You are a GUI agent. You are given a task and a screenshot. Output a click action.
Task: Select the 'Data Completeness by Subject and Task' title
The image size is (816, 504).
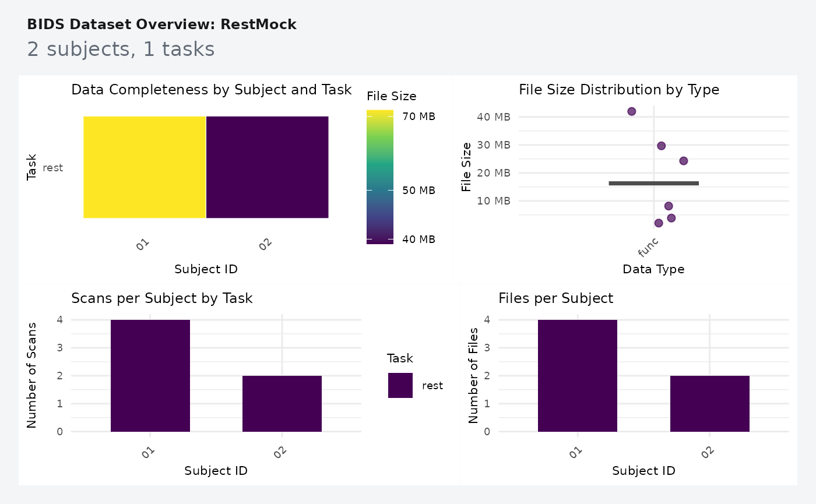(x=212, y=90)
